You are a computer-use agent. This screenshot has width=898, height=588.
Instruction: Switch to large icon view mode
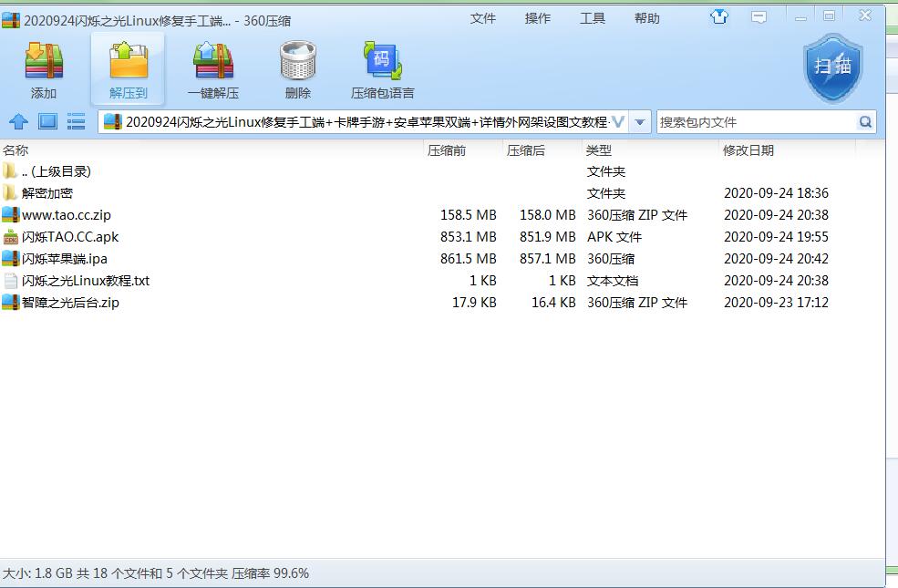coord(47,122)
